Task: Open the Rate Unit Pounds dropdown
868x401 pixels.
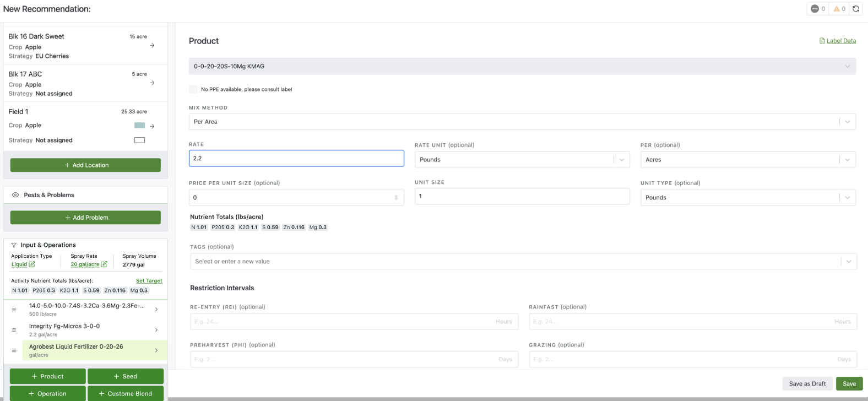Action: click(x=522, y=160)
